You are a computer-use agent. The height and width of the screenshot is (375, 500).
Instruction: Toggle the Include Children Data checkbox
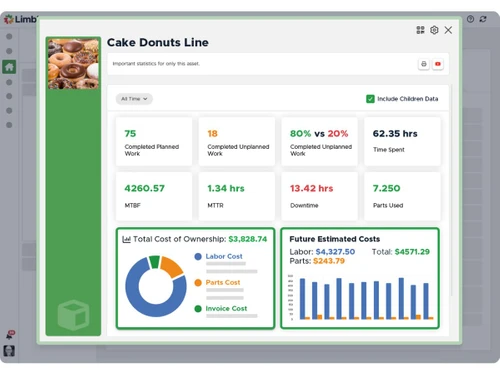pyautogui.click(x=370, y=99)
